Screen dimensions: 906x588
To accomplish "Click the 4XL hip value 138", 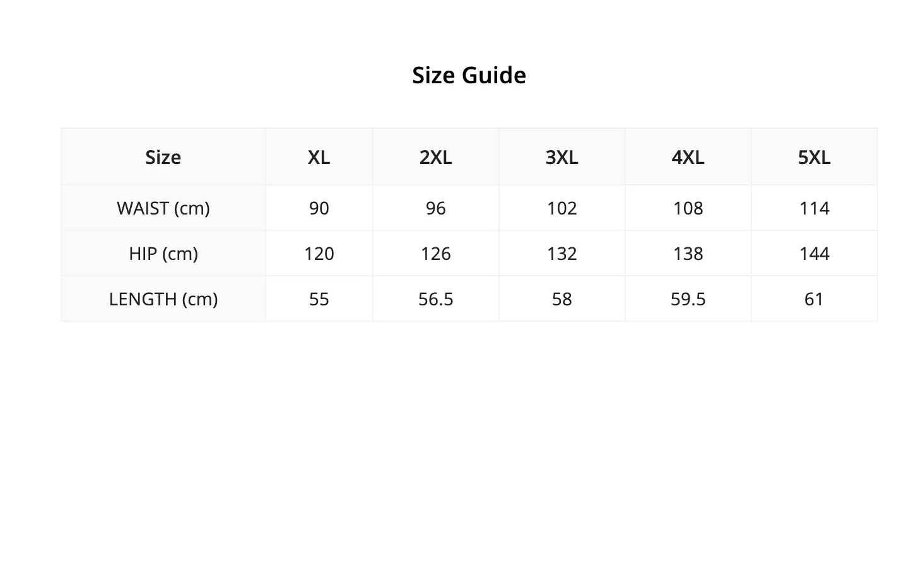I will [x=688, y=254].
